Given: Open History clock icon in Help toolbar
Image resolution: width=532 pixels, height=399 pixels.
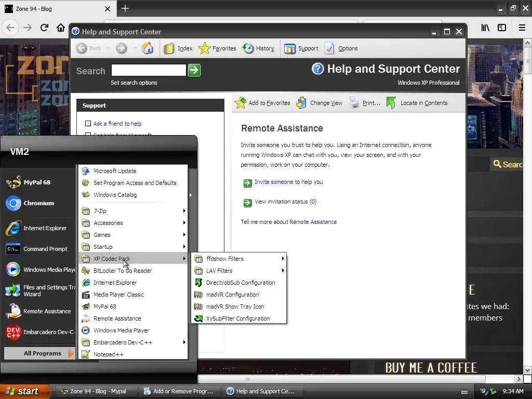Looking at the screenshot, I should coord(248,48).
